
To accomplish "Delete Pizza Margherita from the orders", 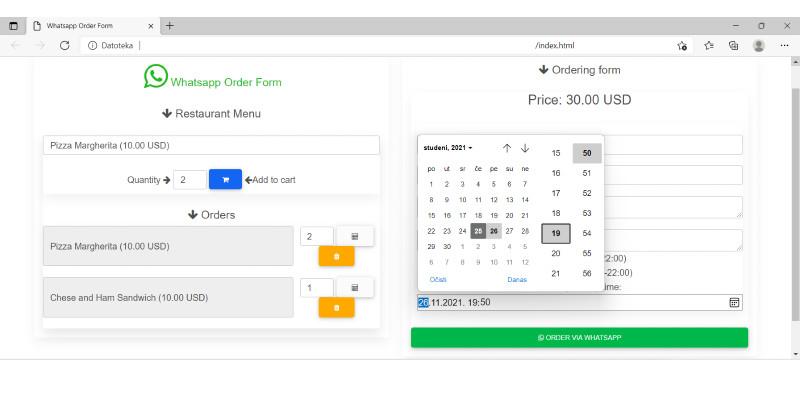I will click(x=336, y=256).
